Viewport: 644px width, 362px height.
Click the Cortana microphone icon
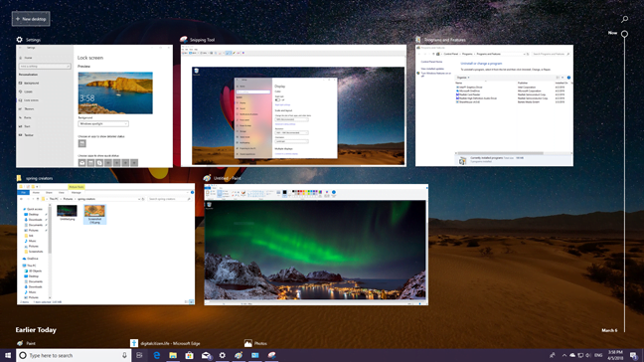[x=124, y=355]
